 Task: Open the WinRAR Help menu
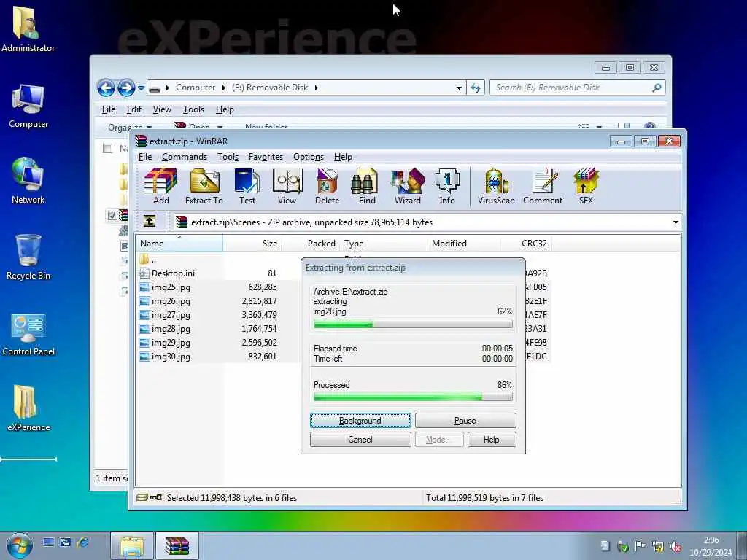click(343, 157)
